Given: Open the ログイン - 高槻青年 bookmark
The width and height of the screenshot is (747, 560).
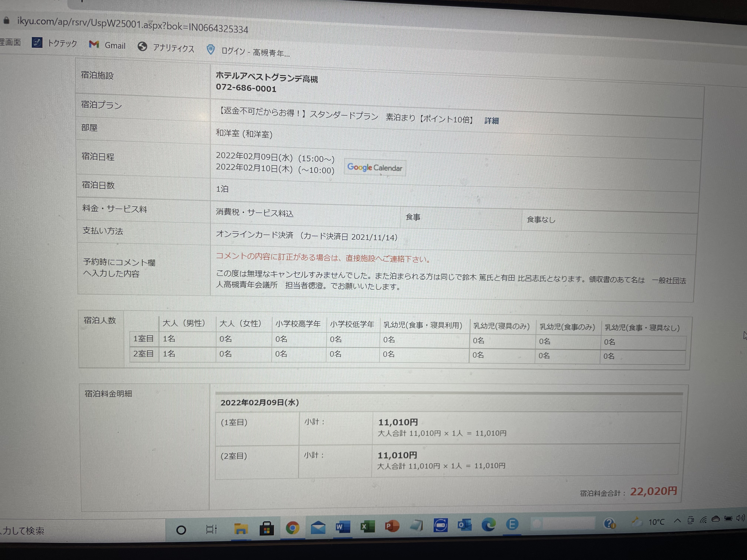Looking at the screenshot, I should tap(248, 51).
